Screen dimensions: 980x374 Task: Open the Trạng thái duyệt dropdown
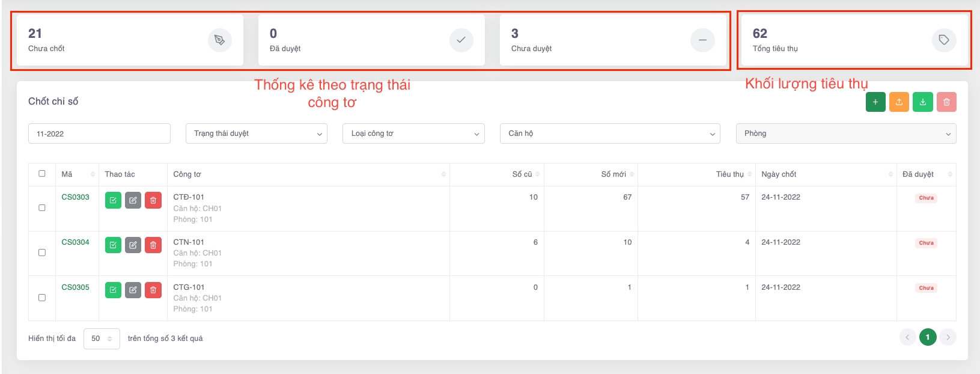[257, 133]
